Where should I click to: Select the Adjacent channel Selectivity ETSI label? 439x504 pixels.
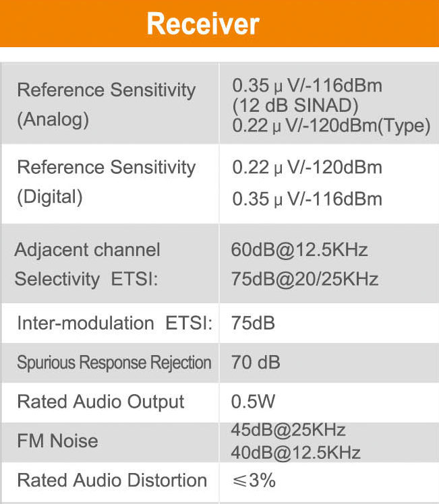pyautogui.click(x=88, y=264)
